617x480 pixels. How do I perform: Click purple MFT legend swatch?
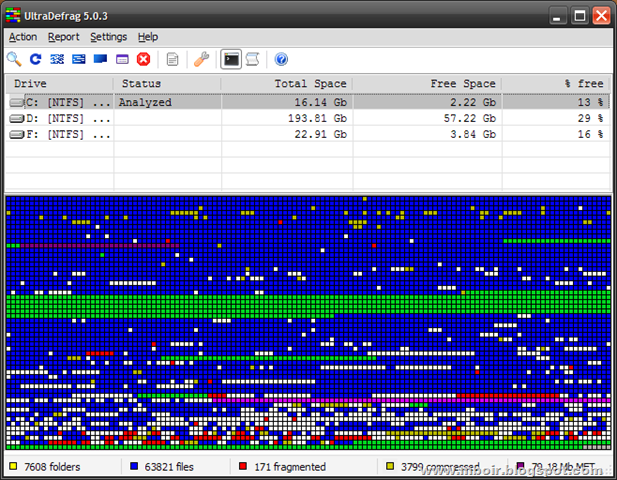tap(520, 466)
